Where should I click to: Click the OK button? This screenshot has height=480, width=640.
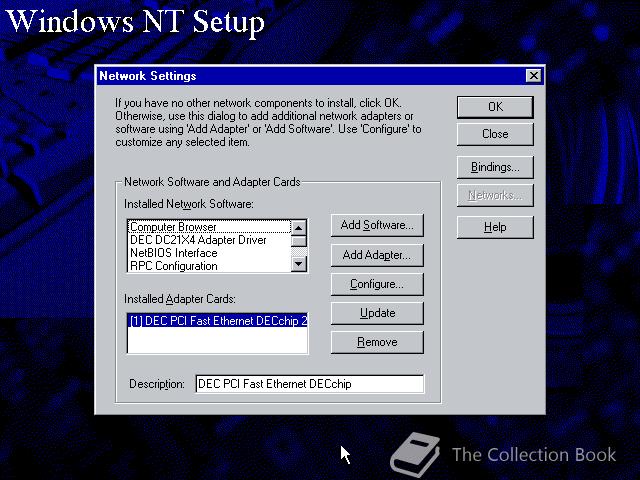click(495, 107)
